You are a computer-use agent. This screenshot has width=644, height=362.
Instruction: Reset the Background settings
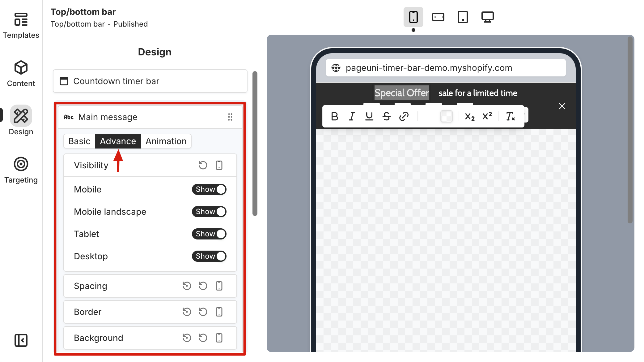coord(203,338)
